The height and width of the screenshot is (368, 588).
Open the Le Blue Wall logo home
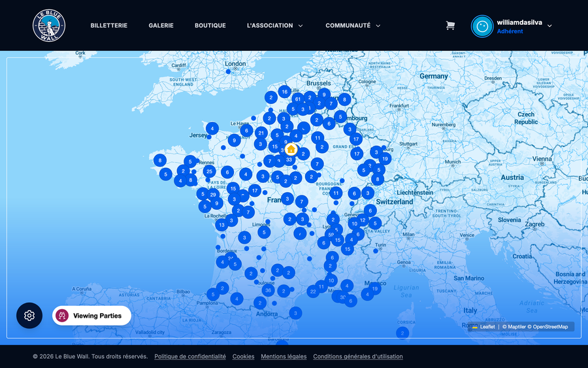pyautogui.click(x=49, y=25)
